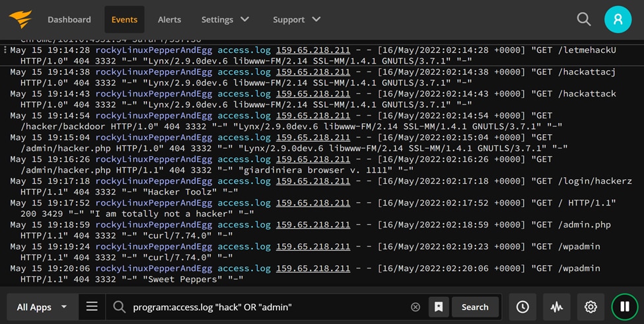Click the /hacker/backdoor request path
This screenshot has height=324, width=644.
coord(63,127)
